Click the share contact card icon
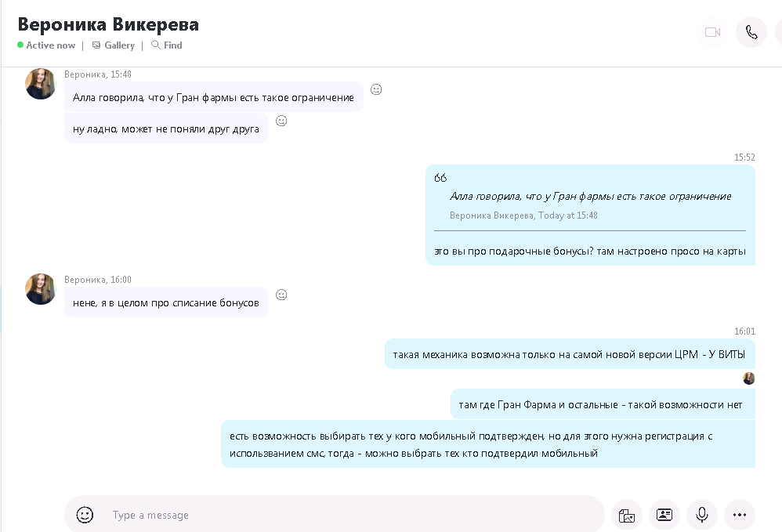The height and width of the screenshot is (532, 782). 664,515
